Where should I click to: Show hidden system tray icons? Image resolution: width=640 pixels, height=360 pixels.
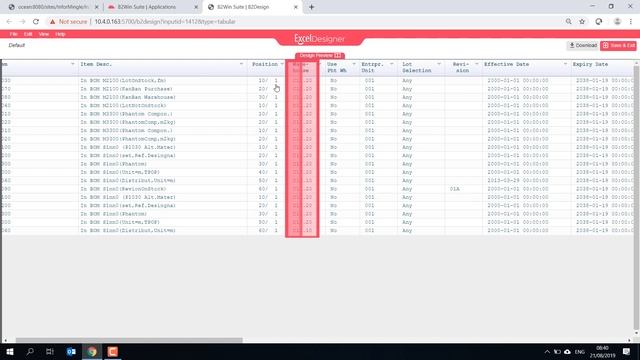[547, 352]
